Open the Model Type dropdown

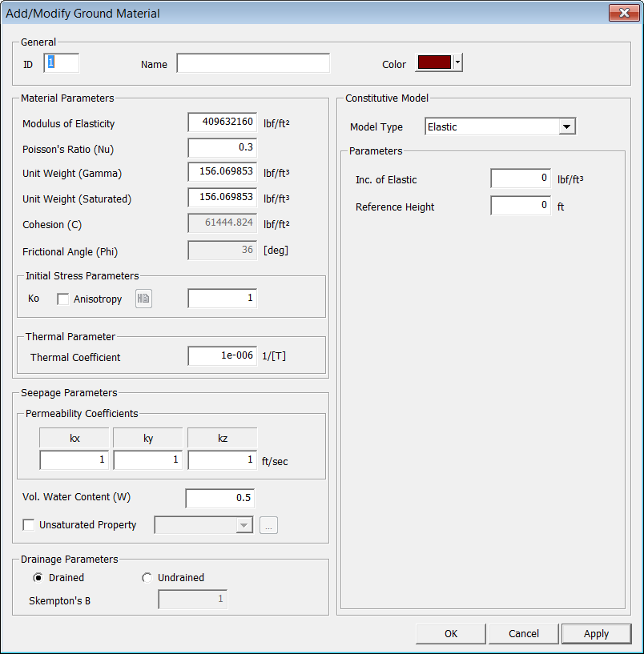(566, 126)
